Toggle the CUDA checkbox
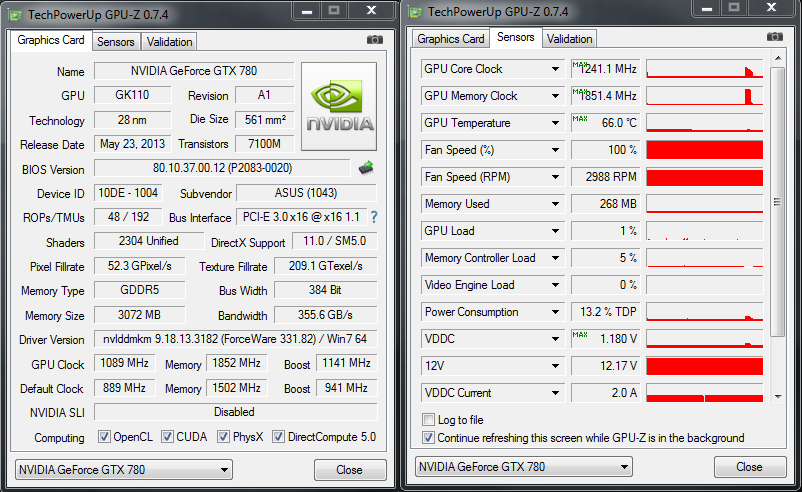802x492 pixels. click(x=167, y=437)
